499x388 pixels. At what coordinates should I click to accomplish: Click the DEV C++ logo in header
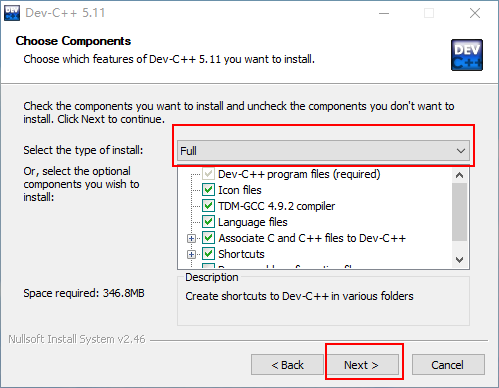coord(467,55)
